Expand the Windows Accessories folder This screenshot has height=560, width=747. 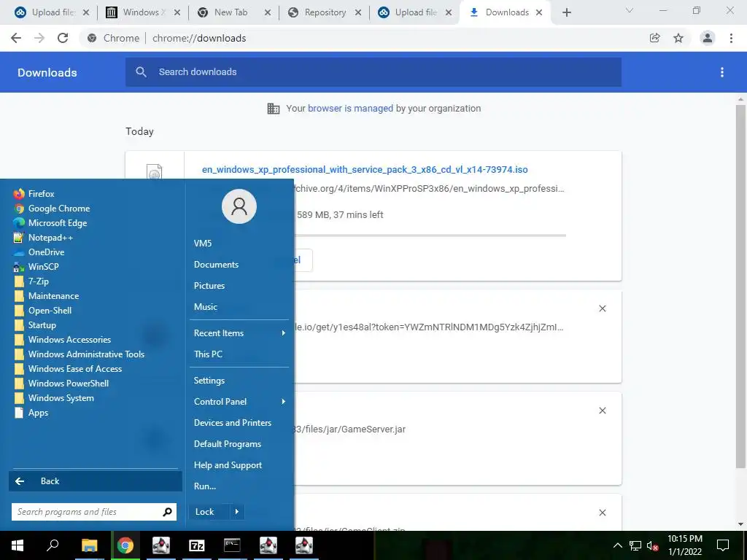pos(63,340)
